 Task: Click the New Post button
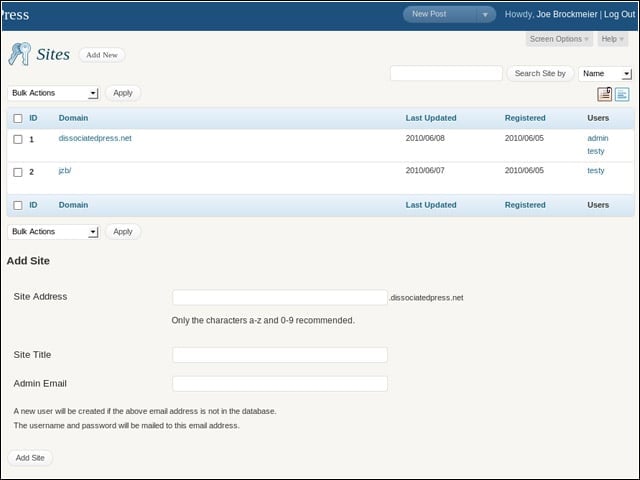coord(429,14)
